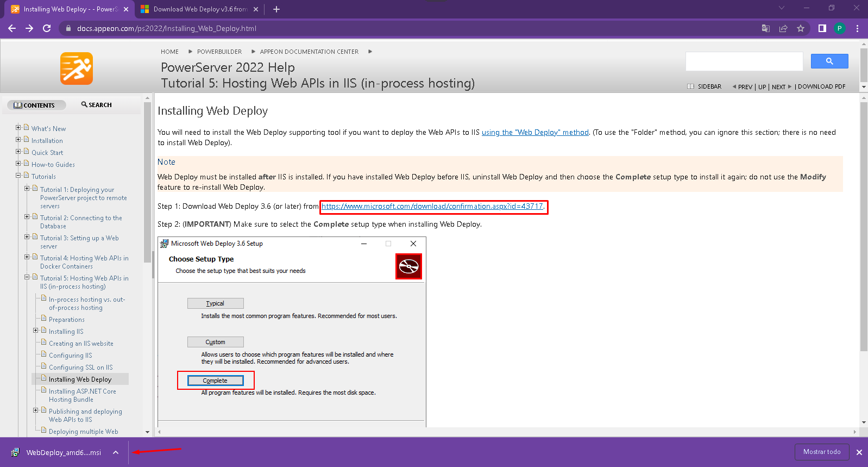
Task: Open the browser side panel icon
Action: pos(822,28)
